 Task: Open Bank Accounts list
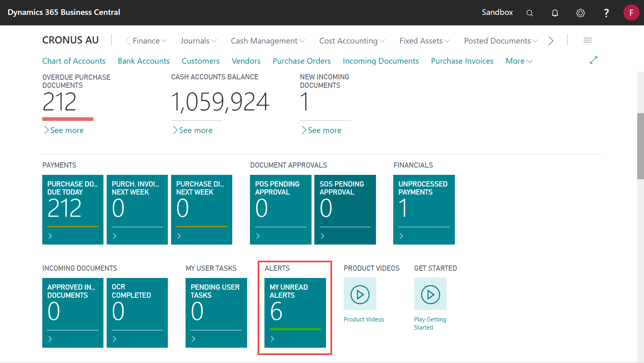[x=144, y=61]
